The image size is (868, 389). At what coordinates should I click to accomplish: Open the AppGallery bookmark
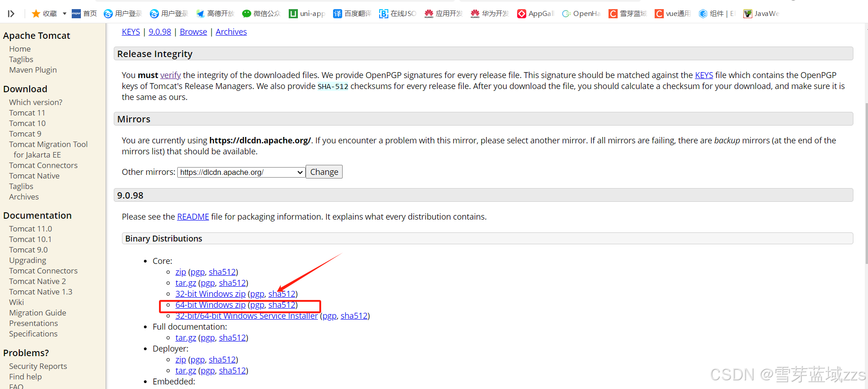[x=535, y=14]
